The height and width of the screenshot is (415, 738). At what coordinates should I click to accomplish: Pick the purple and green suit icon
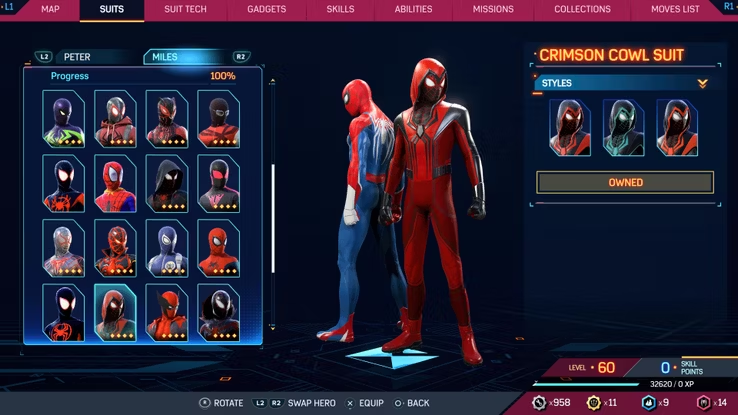coord(63,118)
